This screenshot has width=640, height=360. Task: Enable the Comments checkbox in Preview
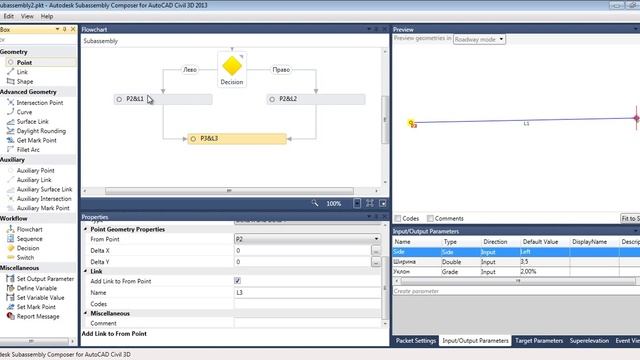click(x=430, y=218)
